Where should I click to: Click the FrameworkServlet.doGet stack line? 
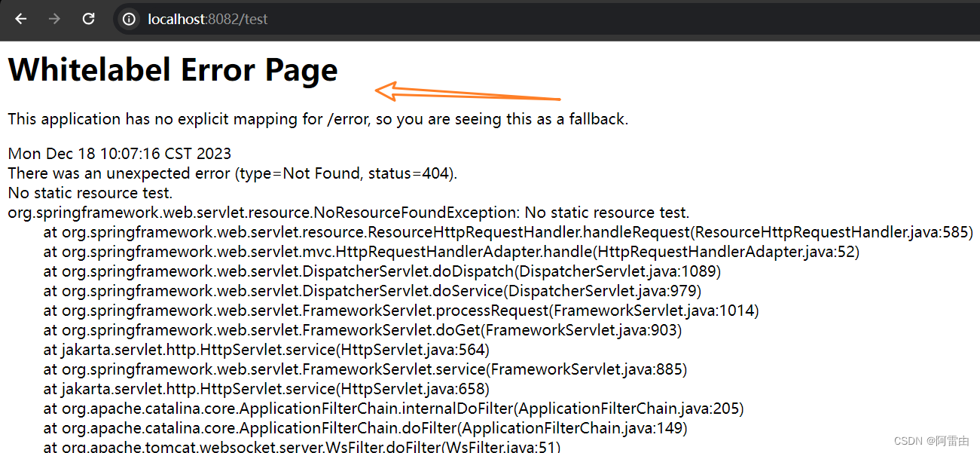[363, 331]
